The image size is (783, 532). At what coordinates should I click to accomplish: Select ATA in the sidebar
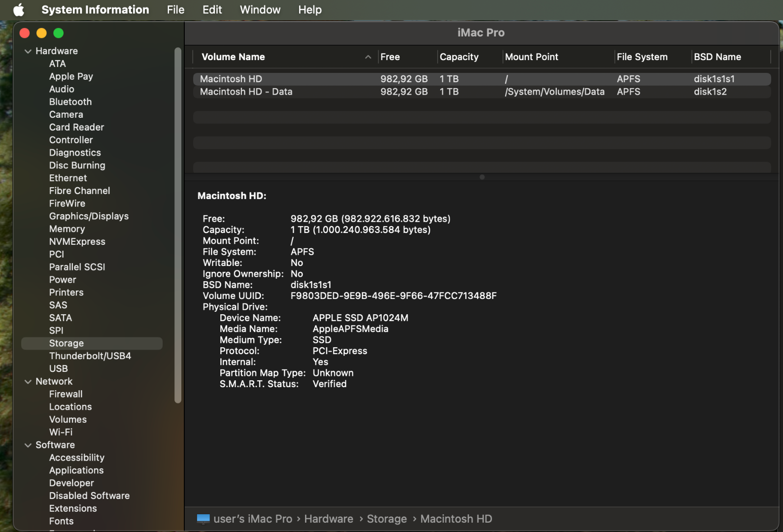tap(58, 64)
